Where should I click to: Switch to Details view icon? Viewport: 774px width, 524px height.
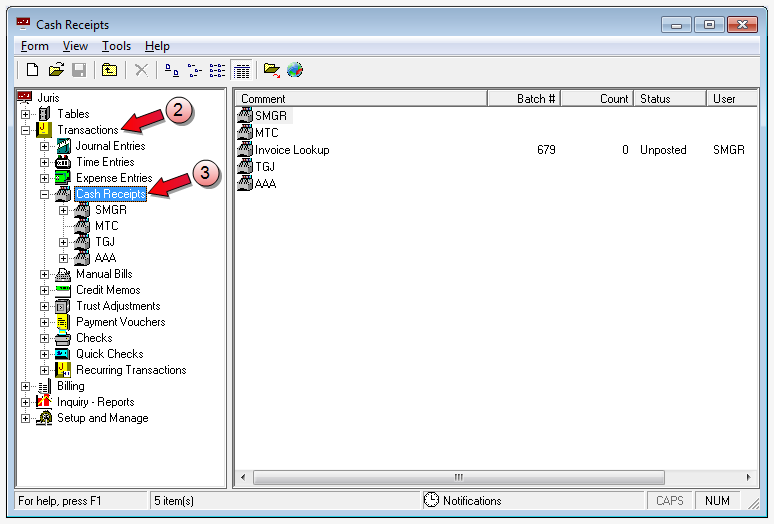point(242,71)
